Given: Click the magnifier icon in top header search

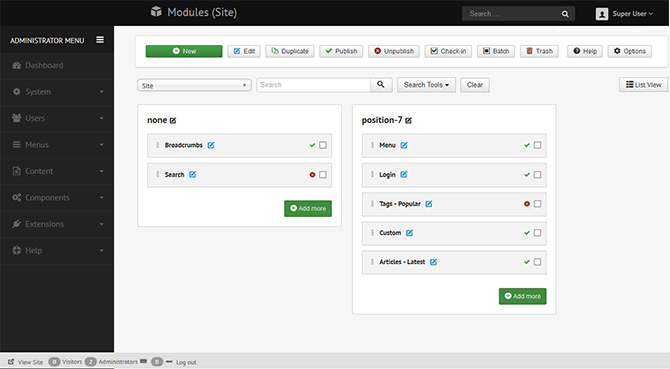Looking at the screenshot, I should 565,14.
